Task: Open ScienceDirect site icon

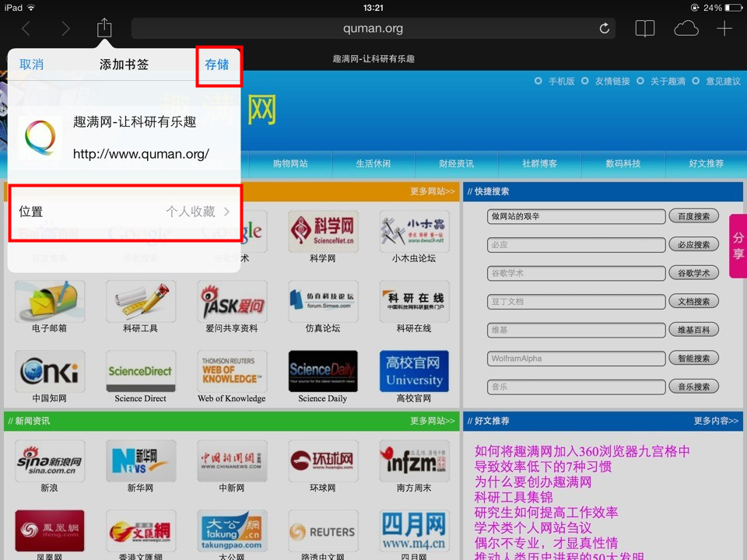Action: pyautogui.click(x=141, y=372)
